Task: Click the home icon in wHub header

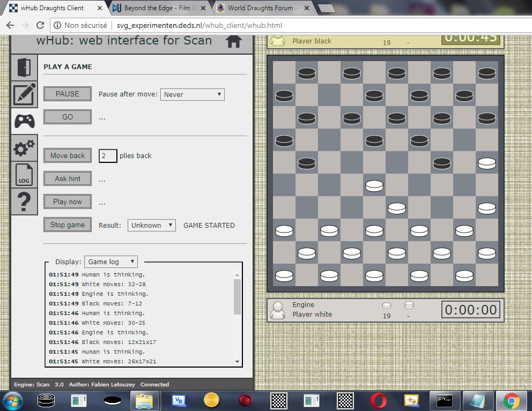Action: [234, 41]
